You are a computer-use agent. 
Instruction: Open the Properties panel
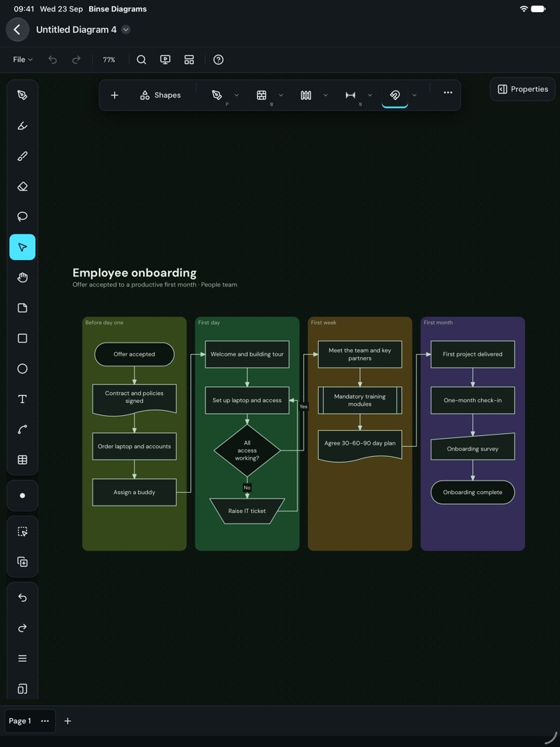click(523, 89)
